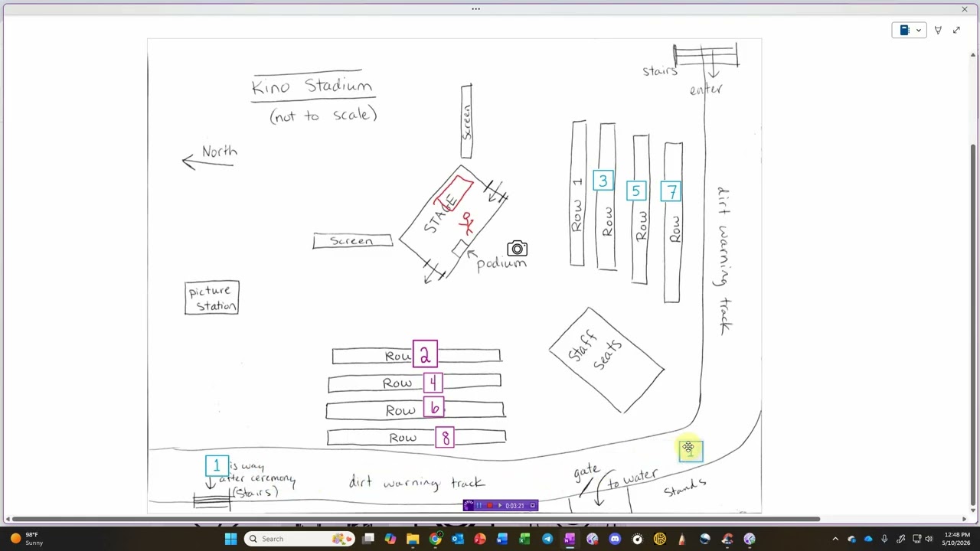Open the Windows Start menu
The height and width of the screenshot is (551, 980).
[x=230, y=539]
